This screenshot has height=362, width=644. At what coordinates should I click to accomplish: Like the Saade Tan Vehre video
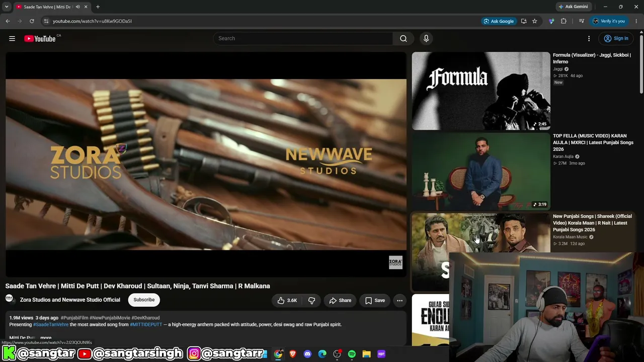pyautogui.click(x=287, y=301)
